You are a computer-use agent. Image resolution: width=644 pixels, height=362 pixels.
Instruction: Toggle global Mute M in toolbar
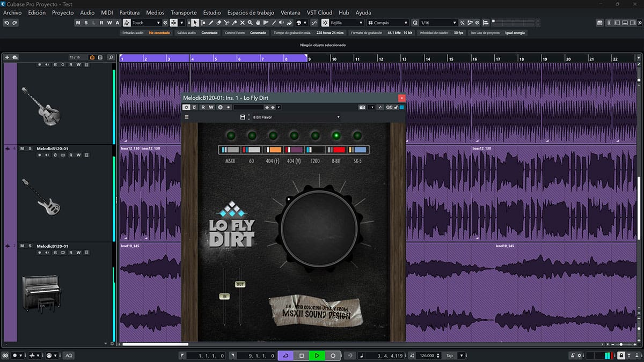pos(78,23)
